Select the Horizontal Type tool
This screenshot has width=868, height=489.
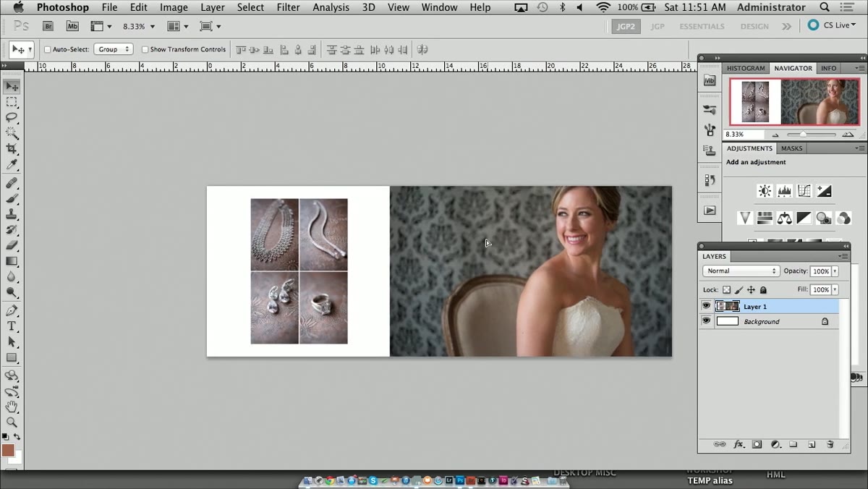pos(12,326)
